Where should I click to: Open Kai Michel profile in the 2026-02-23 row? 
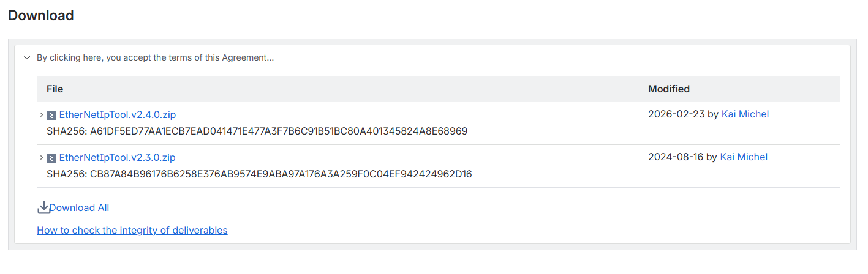(x=745, y=114)
